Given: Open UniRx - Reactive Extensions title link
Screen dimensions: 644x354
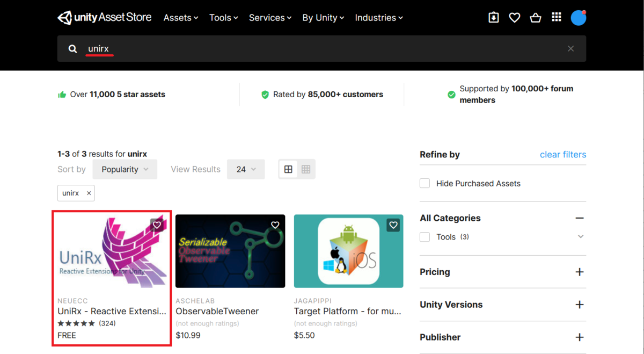Looking at the screenshot, I should coord(112,311).
